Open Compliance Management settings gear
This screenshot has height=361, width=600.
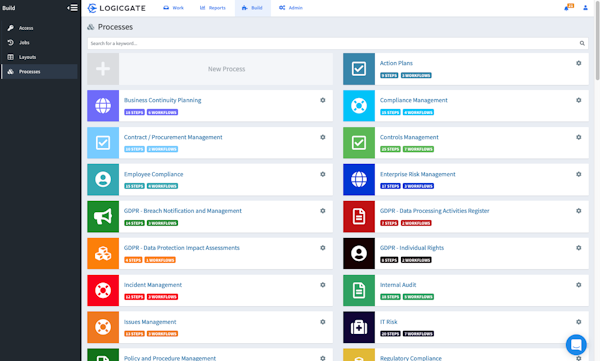pos(579,100)
